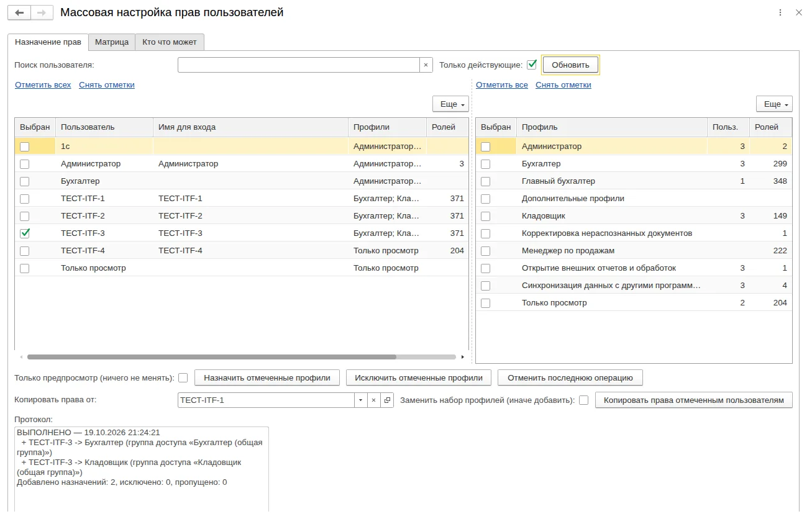Go back with the left arrow icon

(x=19, y=12)
